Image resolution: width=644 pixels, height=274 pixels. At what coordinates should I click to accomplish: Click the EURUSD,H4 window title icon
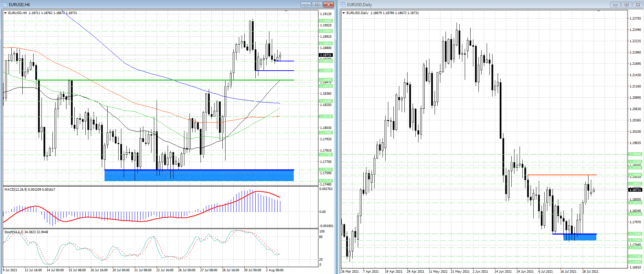click(5, 4)
